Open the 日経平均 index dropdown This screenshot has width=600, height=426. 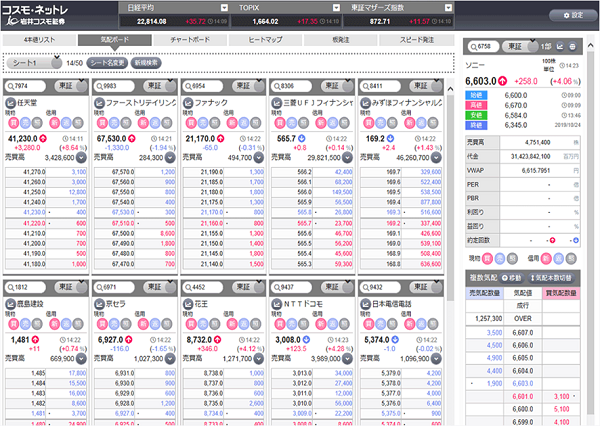225,8
